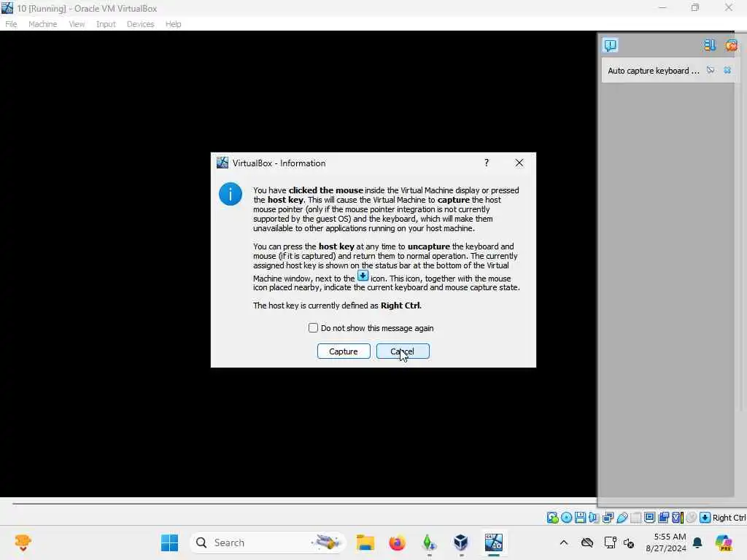Screen dimensions: 747x560
Task: Open the Help menu
Action: pyautogui.click(x=173, y=24)
